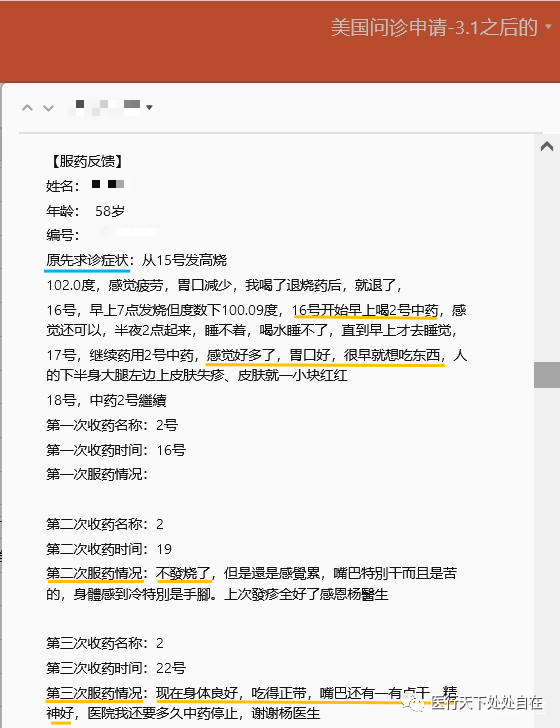Click the scrollbar up arrow

pos(547,147)
